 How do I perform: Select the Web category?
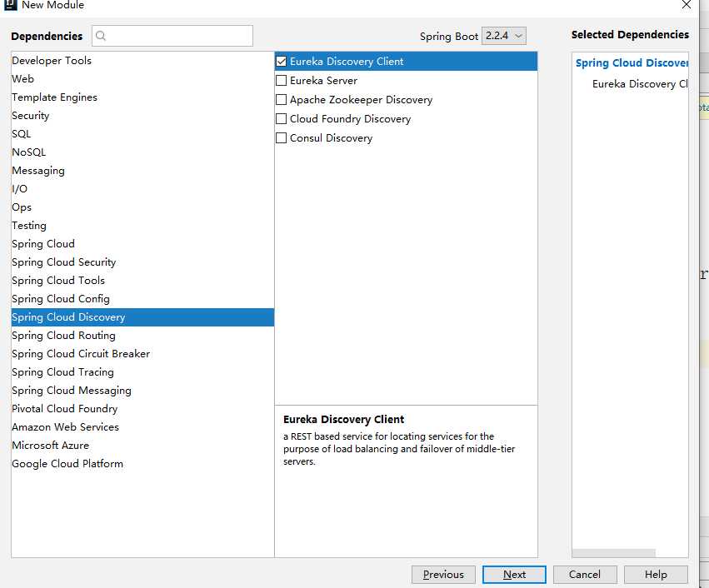tap(142, 78)
